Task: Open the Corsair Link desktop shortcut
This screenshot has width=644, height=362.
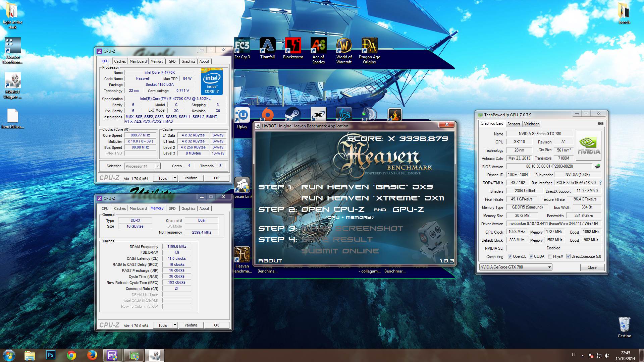Action: (242, 188)
